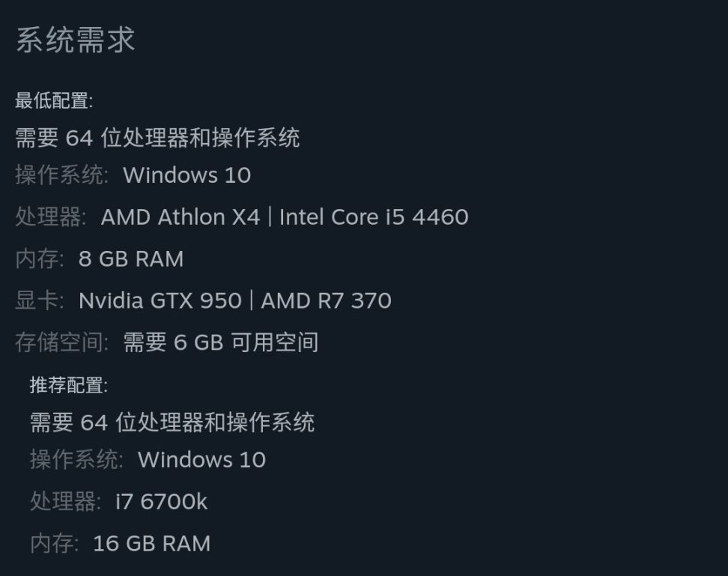Click the 16 GB RAM value
Viewport: 728px width, 576px height.
pos(151,544)
